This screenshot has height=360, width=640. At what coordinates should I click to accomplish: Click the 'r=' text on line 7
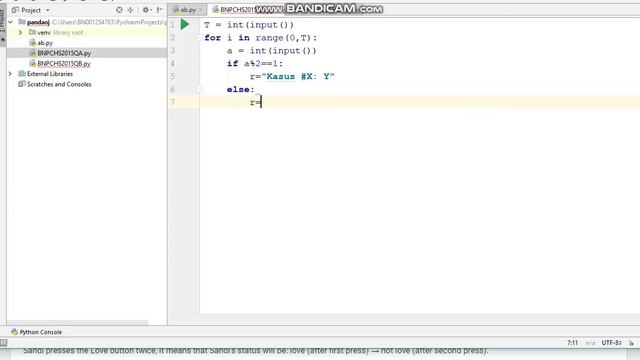pyautogui.click(x=255, y=102)
